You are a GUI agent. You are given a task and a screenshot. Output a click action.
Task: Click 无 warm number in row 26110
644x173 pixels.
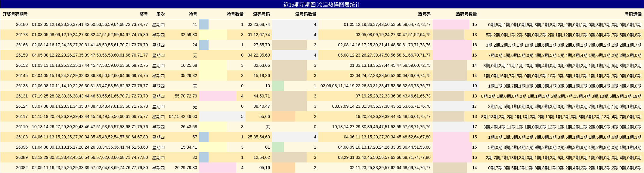[268, 127]
